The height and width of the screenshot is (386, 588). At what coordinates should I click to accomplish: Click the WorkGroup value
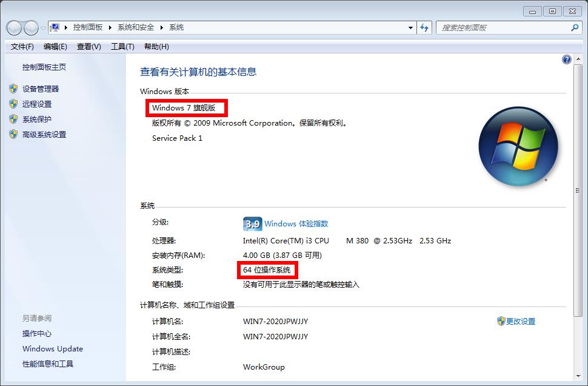[x=264, y=367]
